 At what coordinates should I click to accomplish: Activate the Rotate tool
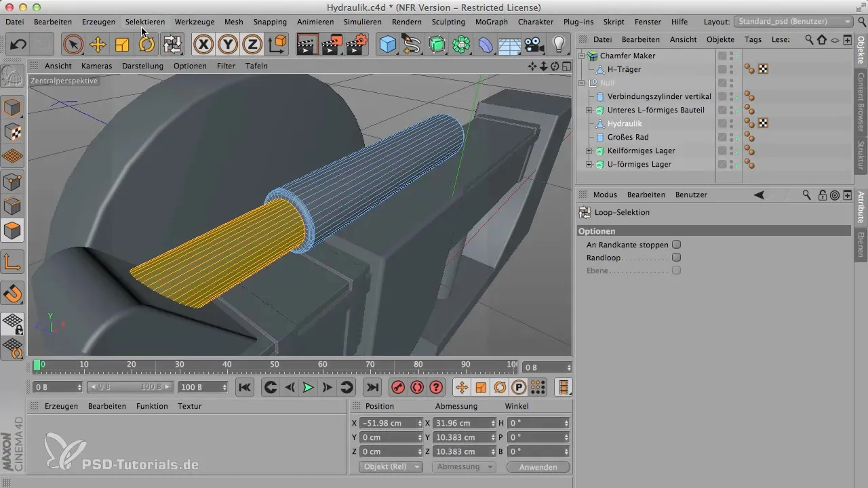pos(146,45)
